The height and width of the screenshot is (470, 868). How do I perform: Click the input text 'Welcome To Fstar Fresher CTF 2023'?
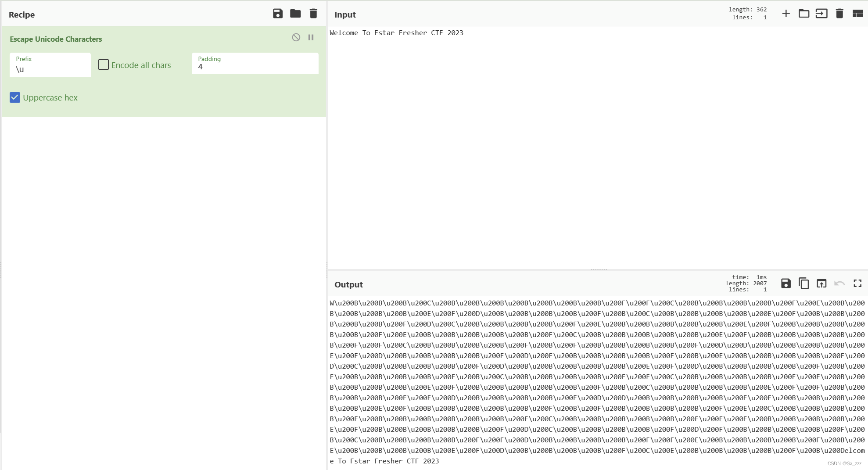396,33
